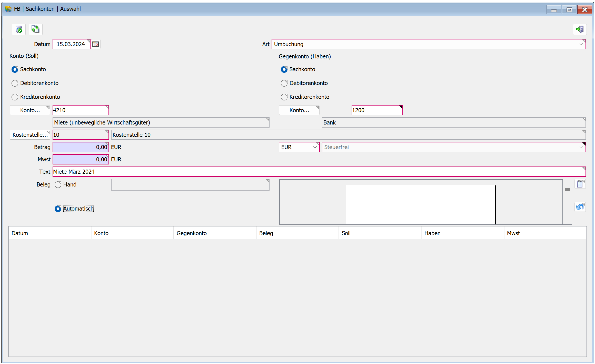Click the FB application icon in title bar
595x364 pixels.
(x=8, y=9)
